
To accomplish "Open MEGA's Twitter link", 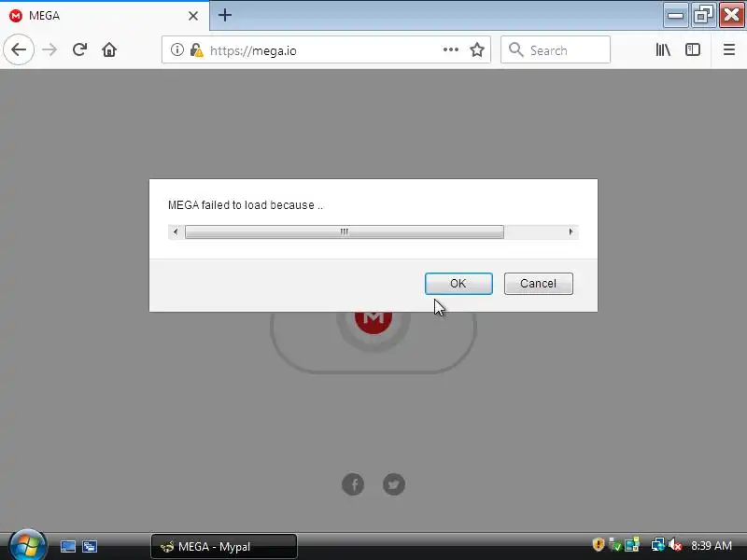I will click(x=394, y=484).
